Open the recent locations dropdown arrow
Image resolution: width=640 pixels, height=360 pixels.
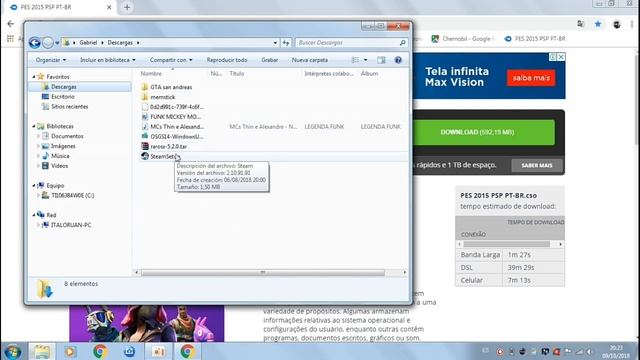[x=57, y=42]
